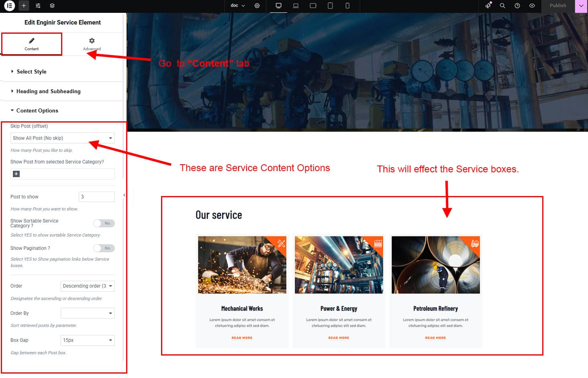The image size is (588, 378).
Task: Select the Content tab
Action: 32,44
